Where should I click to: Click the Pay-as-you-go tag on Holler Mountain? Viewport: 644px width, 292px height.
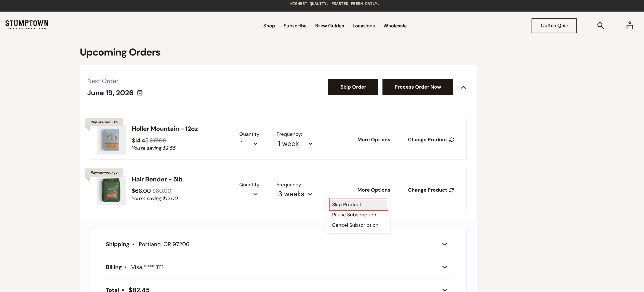[x=104, y=122]
